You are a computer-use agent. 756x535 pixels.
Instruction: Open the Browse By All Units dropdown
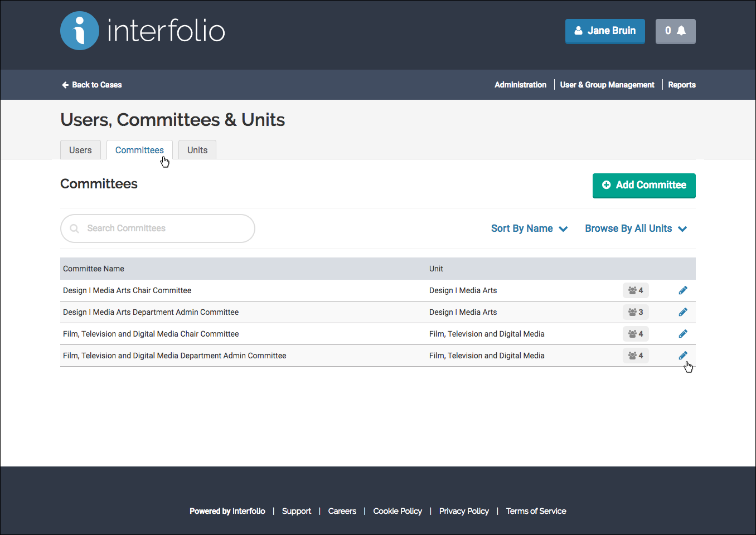coord(636,228)
